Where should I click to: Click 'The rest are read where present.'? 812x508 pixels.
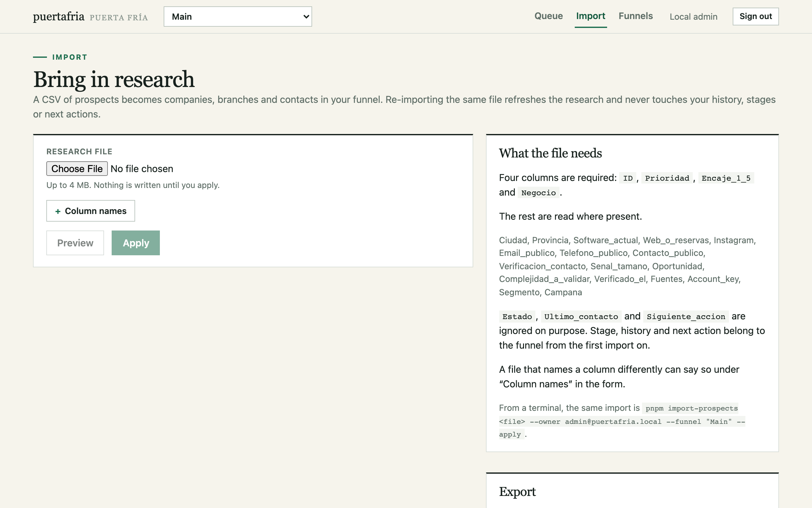pyautogui.click(x=570, y=216)
